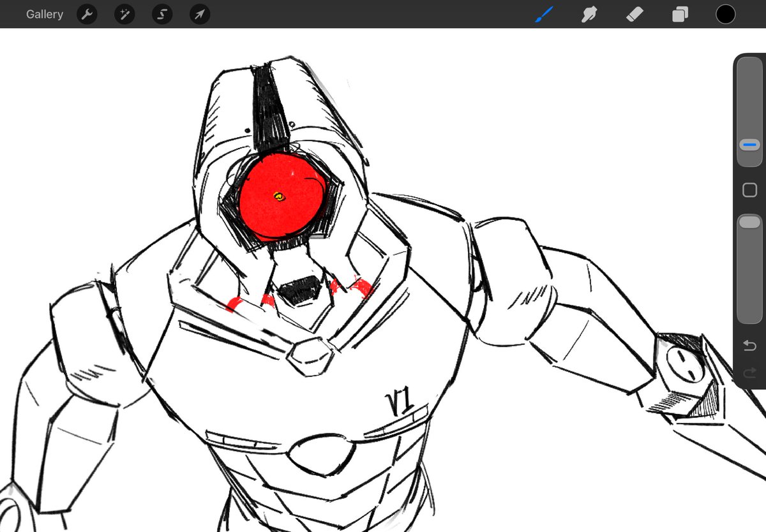The width and height of the screenshot is (766, 532).
Task: Activate the Selection tool
Action: pos(162,14)
